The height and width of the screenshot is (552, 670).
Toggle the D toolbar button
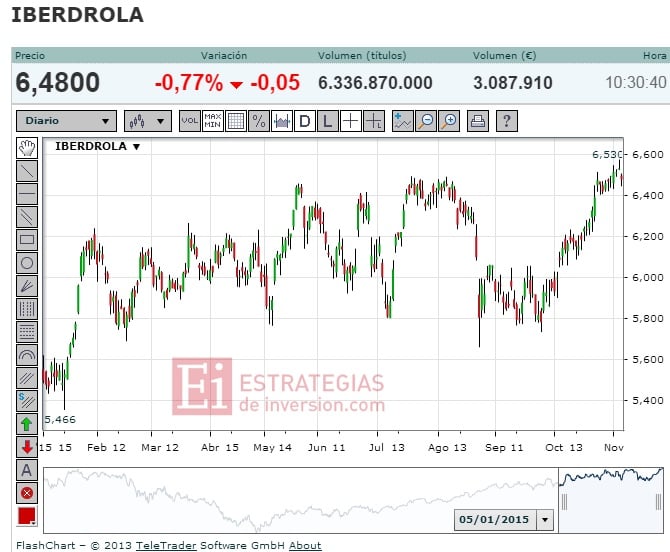(x=305, y=121)
